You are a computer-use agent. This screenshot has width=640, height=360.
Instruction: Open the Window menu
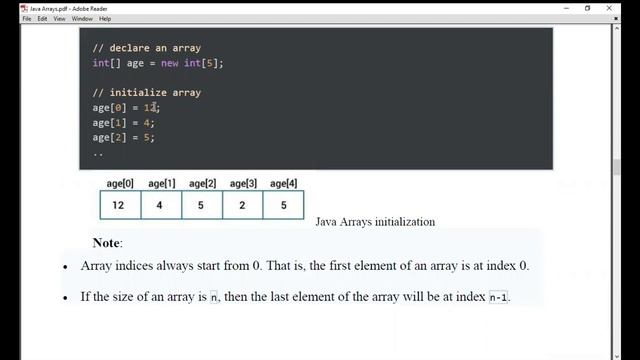pyautogui.click(x=82, y=19)
